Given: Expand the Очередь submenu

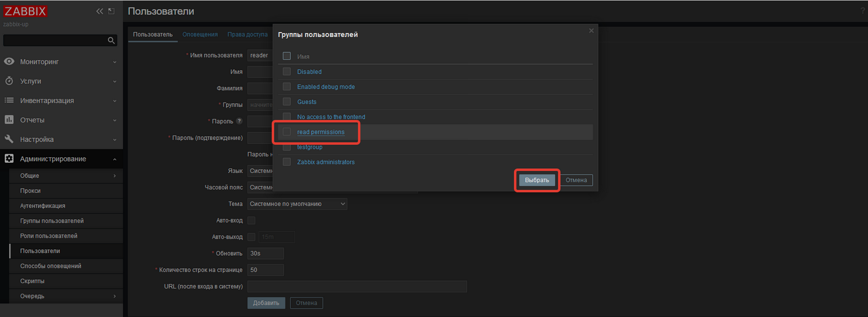Looking at the screenshot, I should point(66,296).
